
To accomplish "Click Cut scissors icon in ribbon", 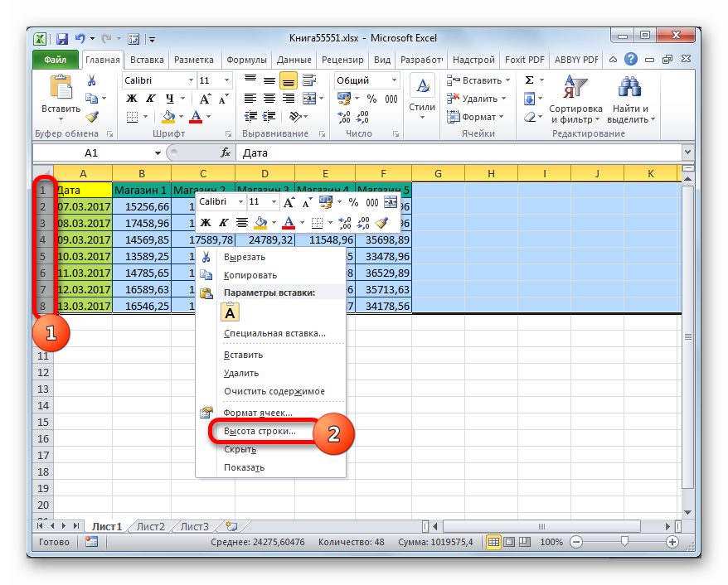I will 91,80.
